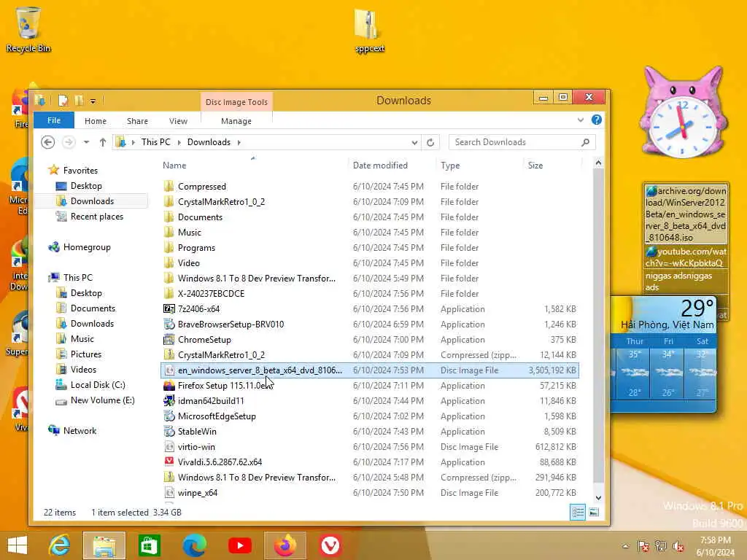Select winpe_x64 disc image file

370,493
